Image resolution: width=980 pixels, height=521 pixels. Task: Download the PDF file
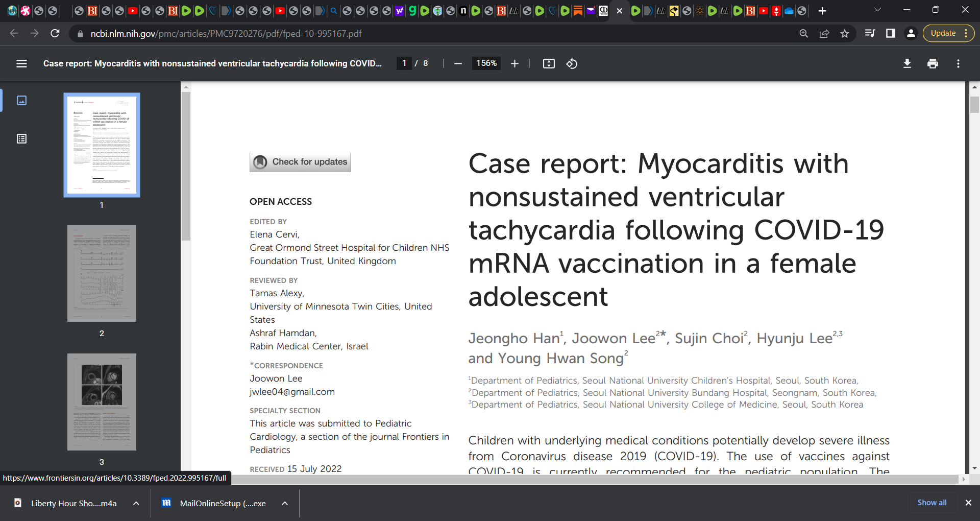click(x=907, y=63)
